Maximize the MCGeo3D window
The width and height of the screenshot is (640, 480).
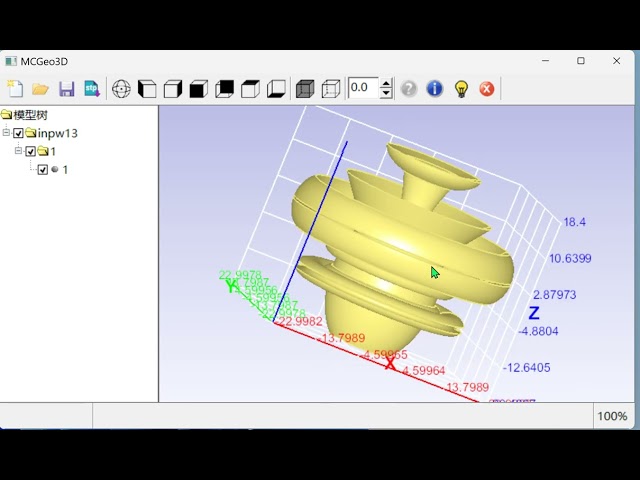click(581, 61)
